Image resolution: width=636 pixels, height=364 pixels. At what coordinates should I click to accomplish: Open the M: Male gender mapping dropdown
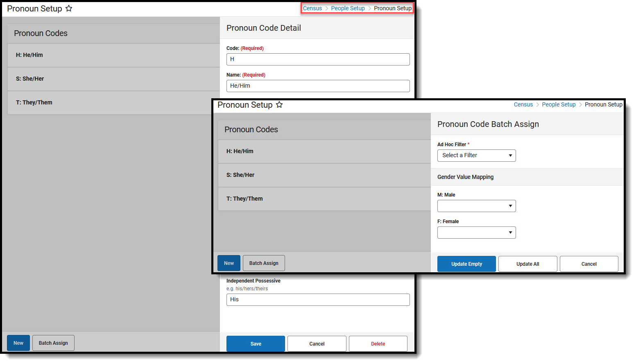pos(476,206)
